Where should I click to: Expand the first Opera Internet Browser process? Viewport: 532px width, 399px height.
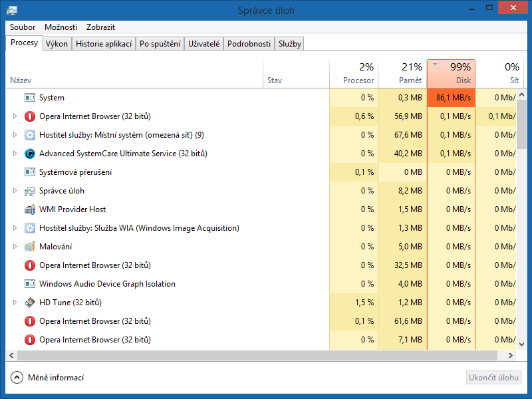coord(15,116)
